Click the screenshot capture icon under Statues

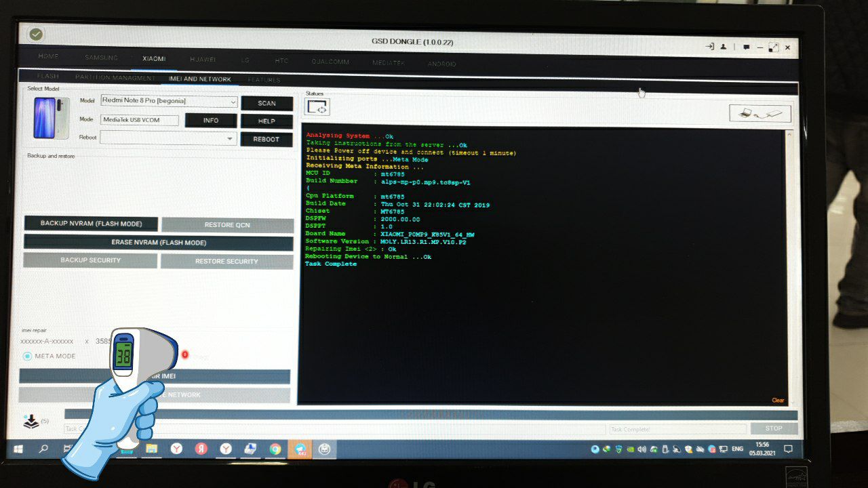[x=317, y=107]
